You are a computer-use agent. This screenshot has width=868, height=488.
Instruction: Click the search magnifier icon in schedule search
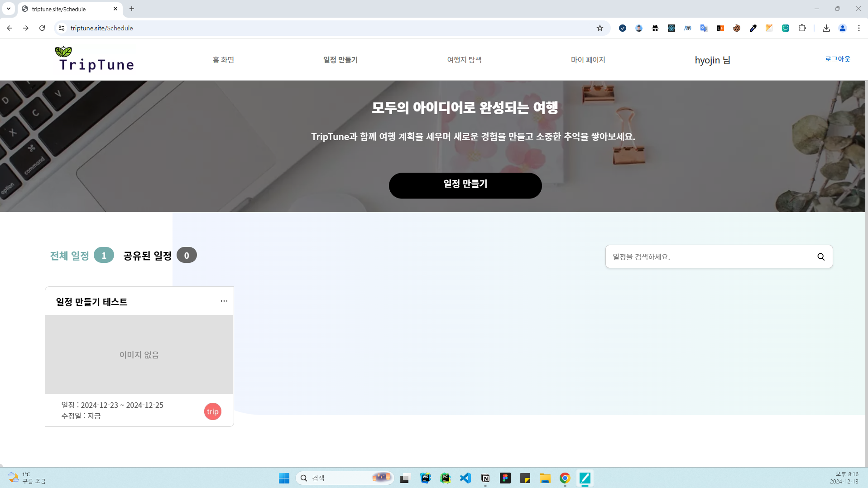click(820, 257)
